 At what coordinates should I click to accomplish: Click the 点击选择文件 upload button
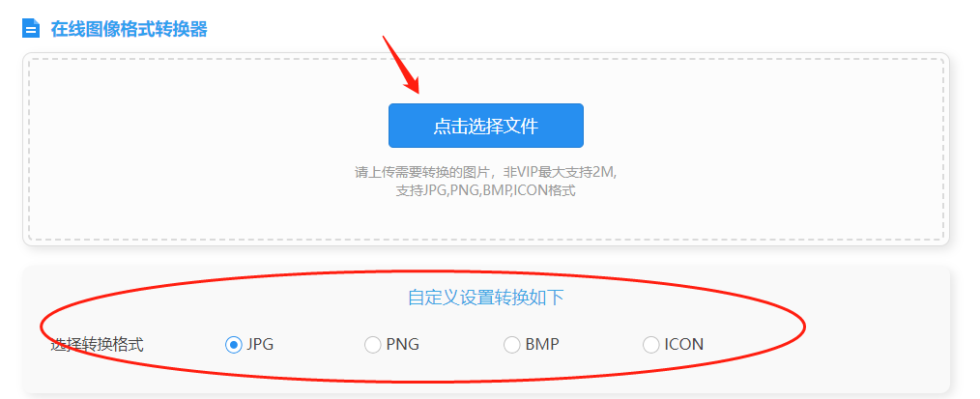[x=485, y=126]
